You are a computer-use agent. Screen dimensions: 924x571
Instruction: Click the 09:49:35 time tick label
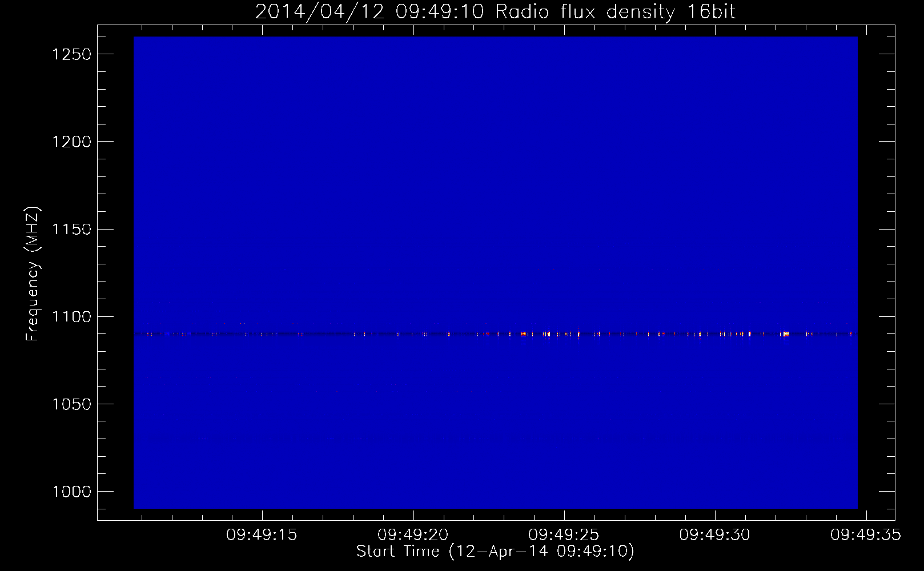[866, 535]
